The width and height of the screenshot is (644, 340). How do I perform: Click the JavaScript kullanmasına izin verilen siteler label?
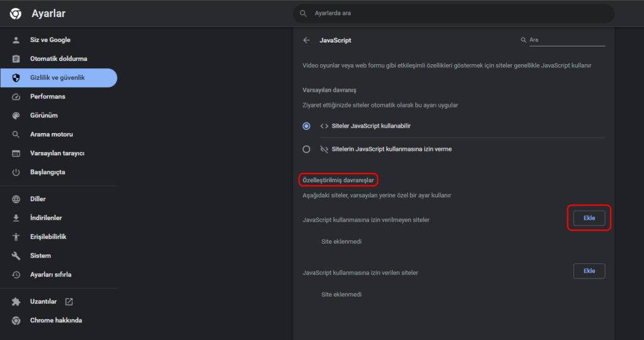[360, 273]
